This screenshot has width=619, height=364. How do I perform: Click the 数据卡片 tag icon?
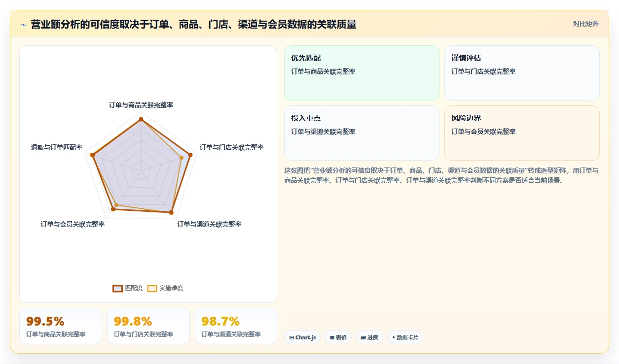point(394,338)
